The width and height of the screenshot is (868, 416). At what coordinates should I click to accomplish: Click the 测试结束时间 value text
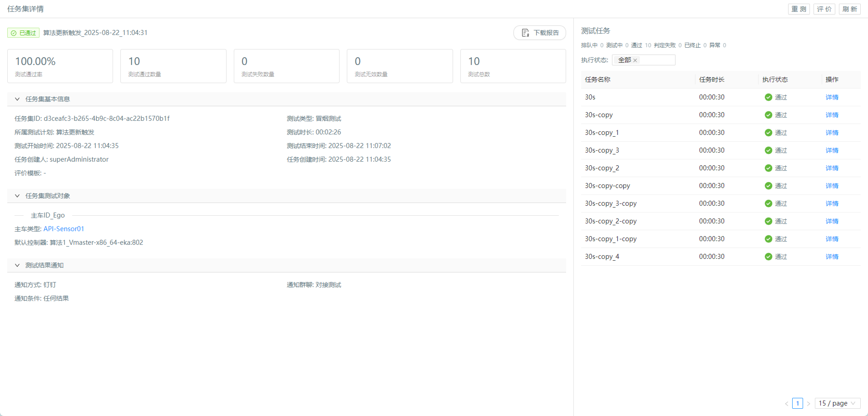pyautogui.click(x=360, y=146)
